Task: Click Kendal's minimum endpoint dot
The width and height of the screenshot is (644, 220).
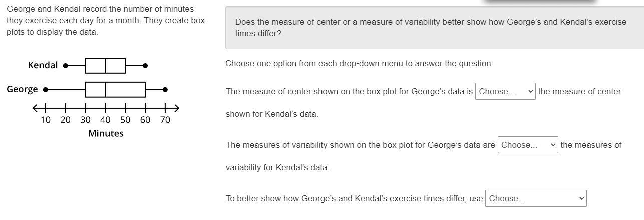Action: 66,65
